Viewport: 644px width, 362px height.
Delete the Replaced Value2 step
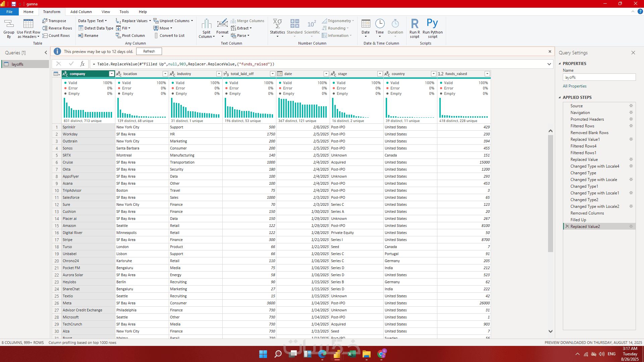click(567, 227)
